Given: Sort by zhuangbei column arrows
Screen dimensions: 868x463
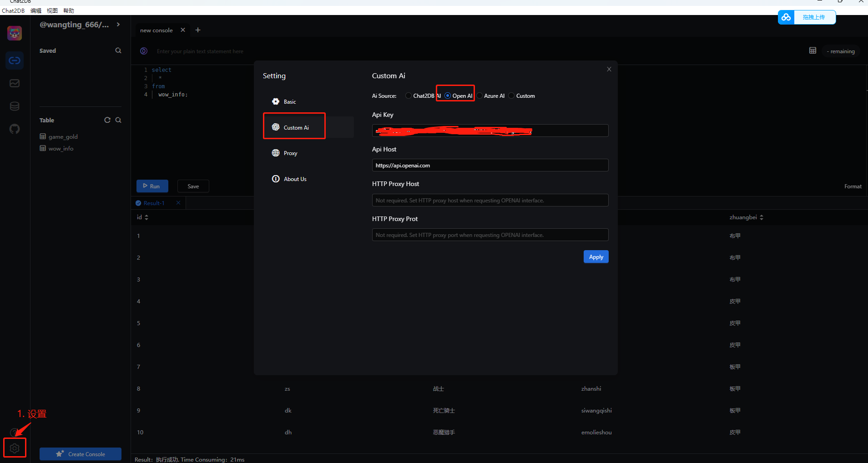Looking at the screenshot, I should (x=762, y=217).
